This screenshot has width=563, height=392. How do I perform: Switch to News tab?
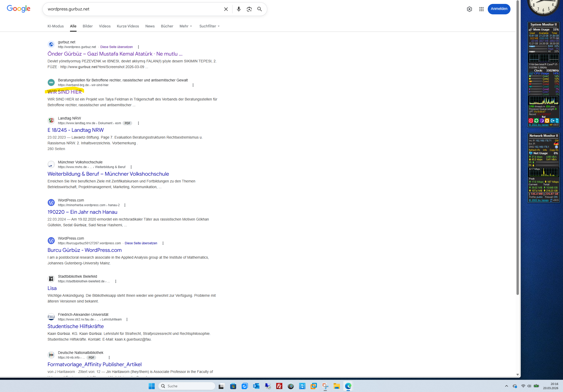coord(150,26)
